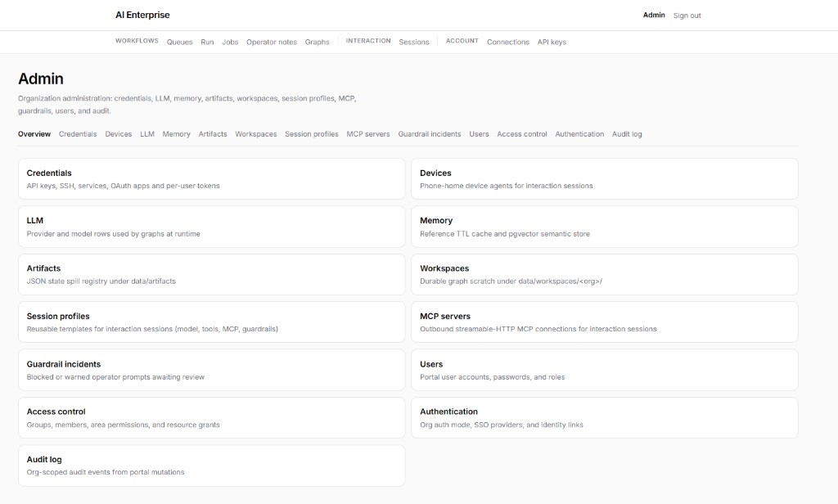Open the Audit log card
This screenshot has width=838, height=504.
(212, 466)
